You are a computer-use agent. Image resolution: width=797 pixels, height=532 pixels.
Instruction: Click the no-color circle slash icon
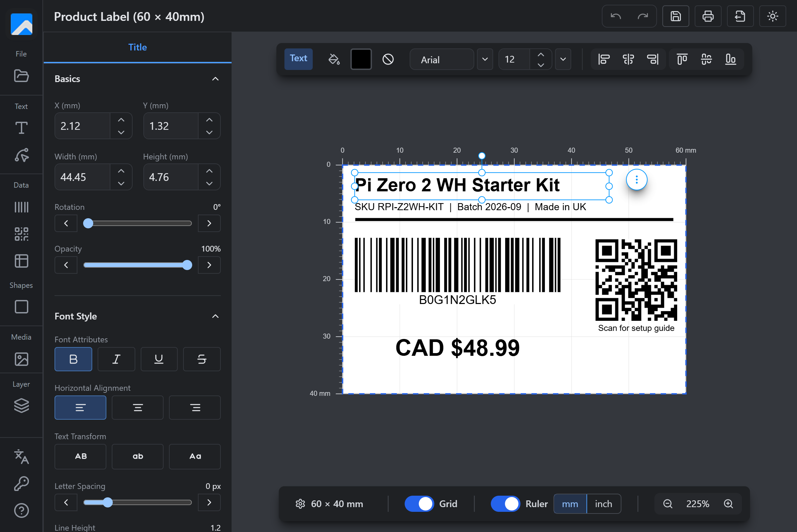click(x=388, y=60)
